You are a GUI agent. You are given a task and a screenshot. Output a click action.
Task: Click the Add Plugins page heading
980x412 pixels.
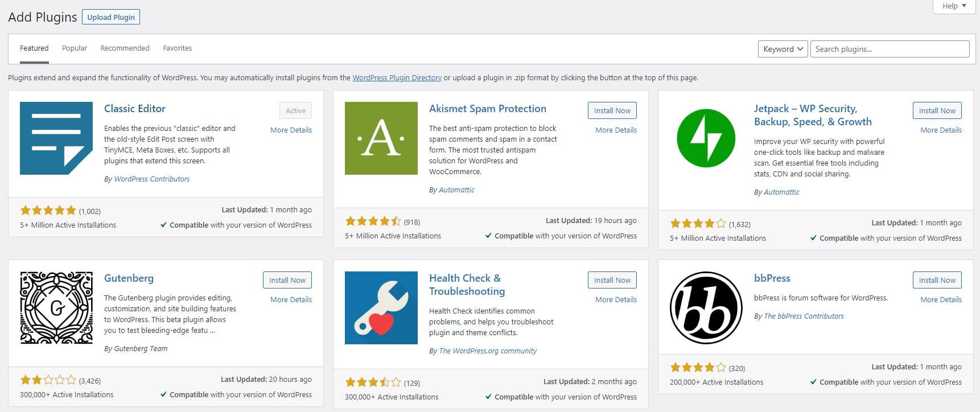pyautogui.click(x=43, y=17)
